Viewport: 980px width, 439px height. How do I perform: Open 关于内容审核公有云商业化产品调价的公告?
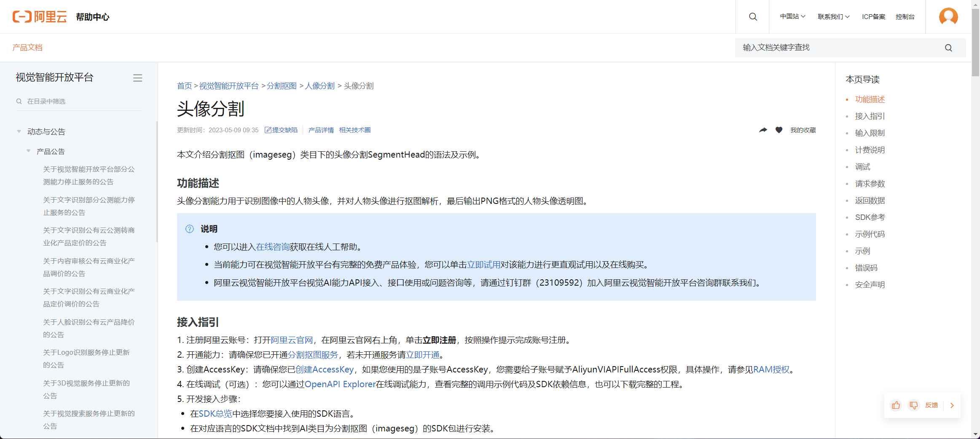[89, 268]
